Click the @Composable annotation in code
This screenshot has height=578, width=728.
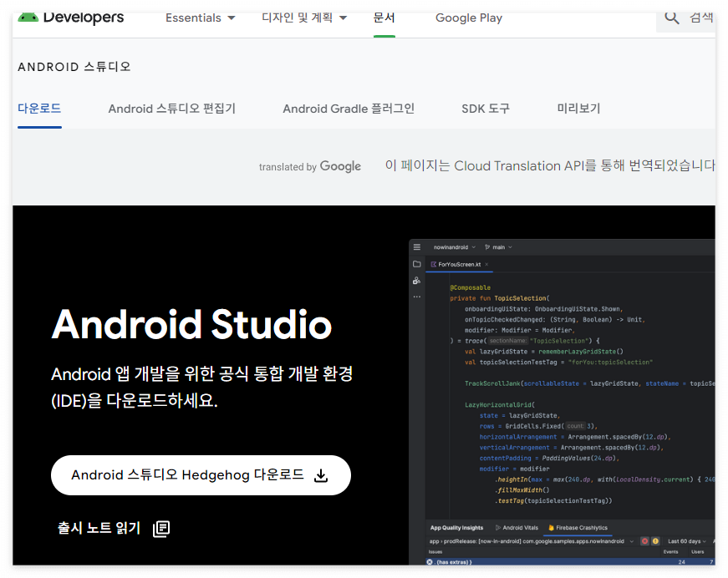pyautogui.click(x=470, y=287)
